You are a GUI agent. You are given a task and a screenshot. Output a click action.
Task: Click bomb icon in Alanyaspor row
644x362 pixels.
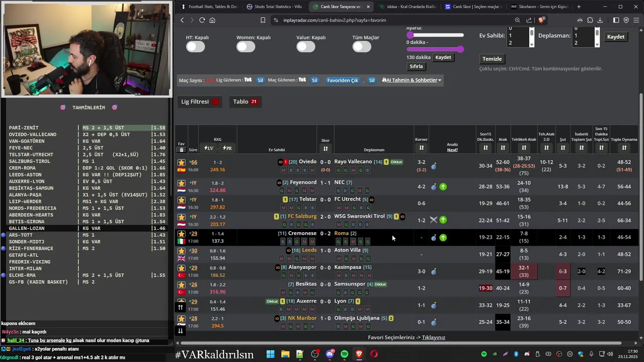(434, 271)
